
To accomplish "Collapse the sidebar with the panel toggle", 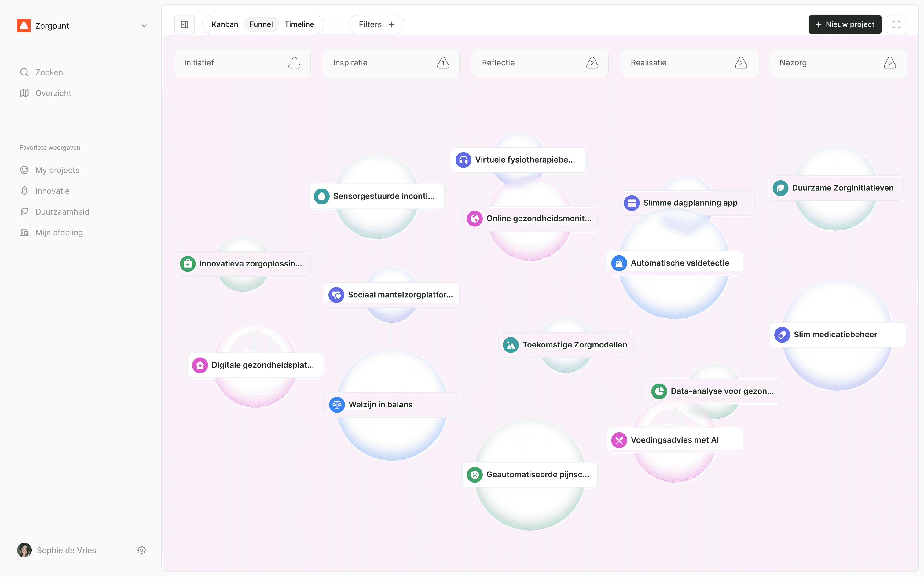I will (185, 24).
